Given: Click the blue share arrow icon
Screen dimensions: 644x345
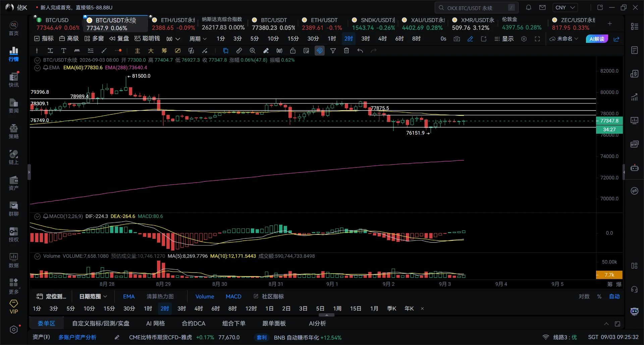Looking at the screenshot, I should [616, 39].
